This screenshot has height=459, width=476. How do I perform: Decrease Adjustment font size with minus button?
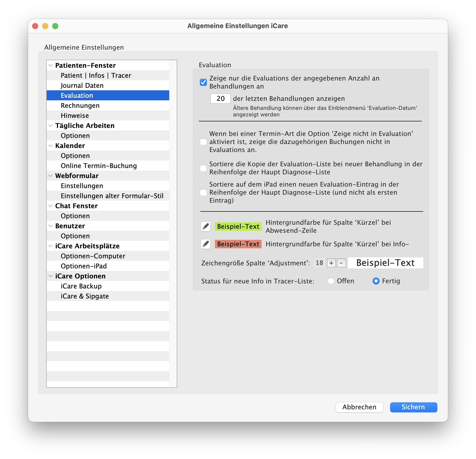(x=341, y=263)
